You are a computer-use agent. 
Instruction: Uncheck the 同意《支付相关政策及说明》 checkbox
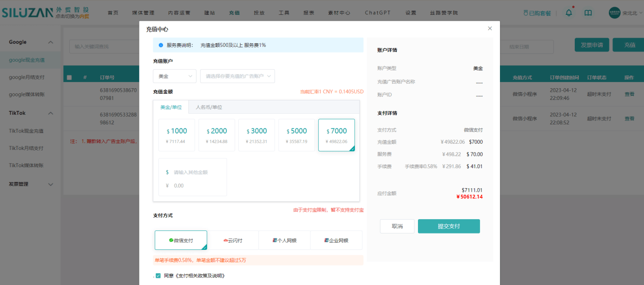click(x=158, y=276)
